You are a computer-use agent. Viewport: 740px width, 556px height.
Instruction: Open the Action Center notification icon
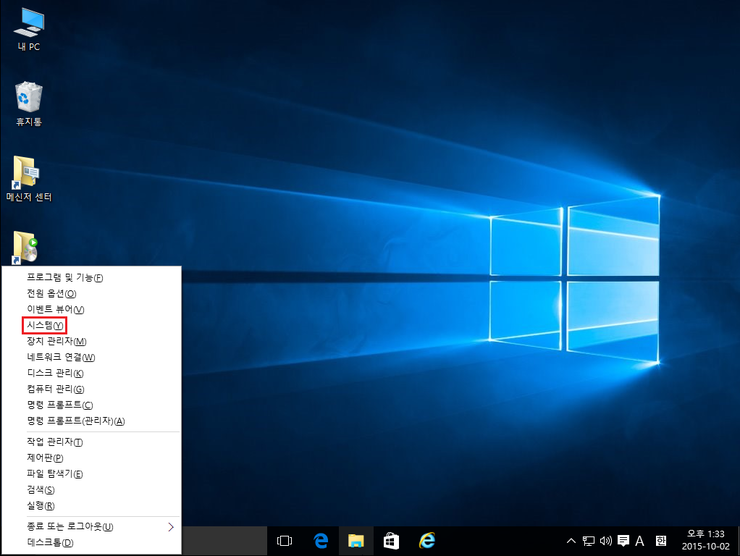[x=623, y=541]
